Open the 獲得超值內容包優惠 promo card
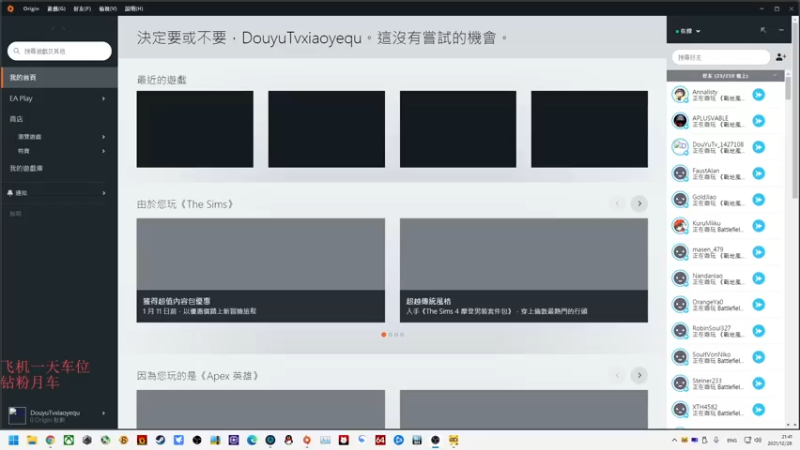 pos(261,270)
